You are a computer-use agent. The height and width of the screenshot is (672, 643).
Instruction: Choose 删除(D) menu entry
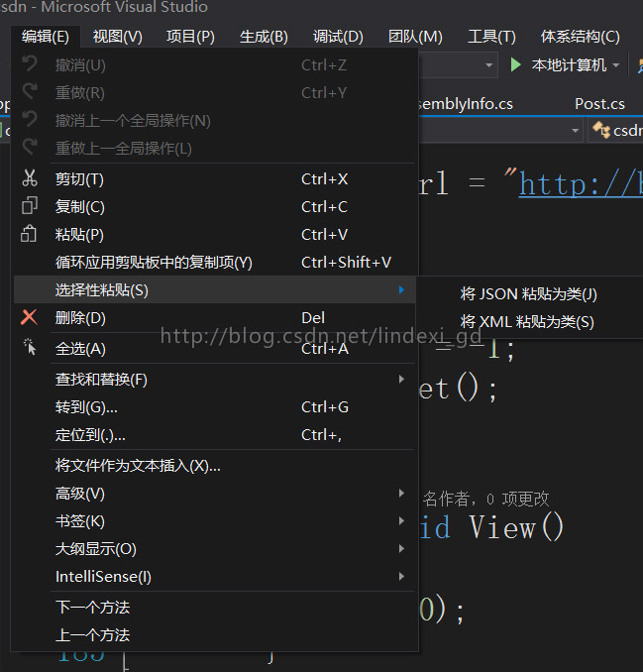point(215,317)
